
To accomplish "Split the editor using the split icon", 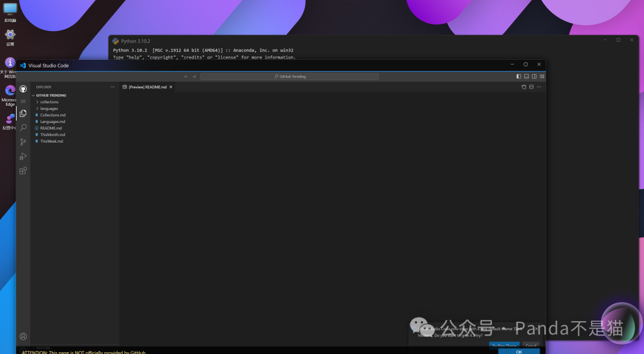I will point(531,87).
